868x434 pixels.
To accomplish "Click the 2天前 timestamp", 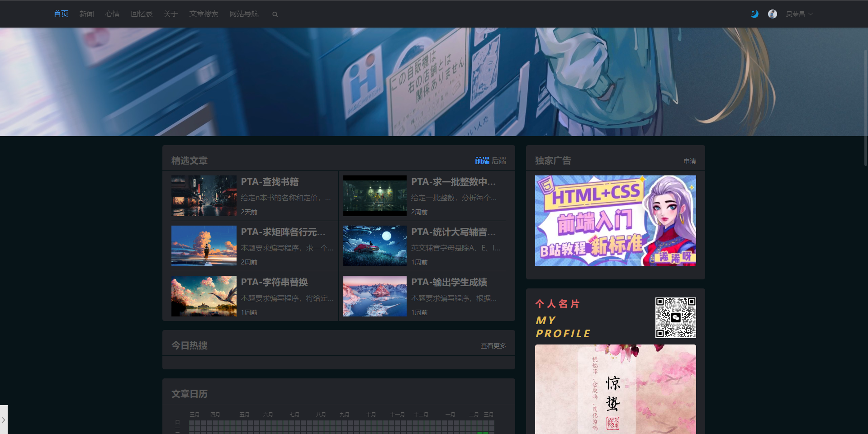I will pos(249,212).
